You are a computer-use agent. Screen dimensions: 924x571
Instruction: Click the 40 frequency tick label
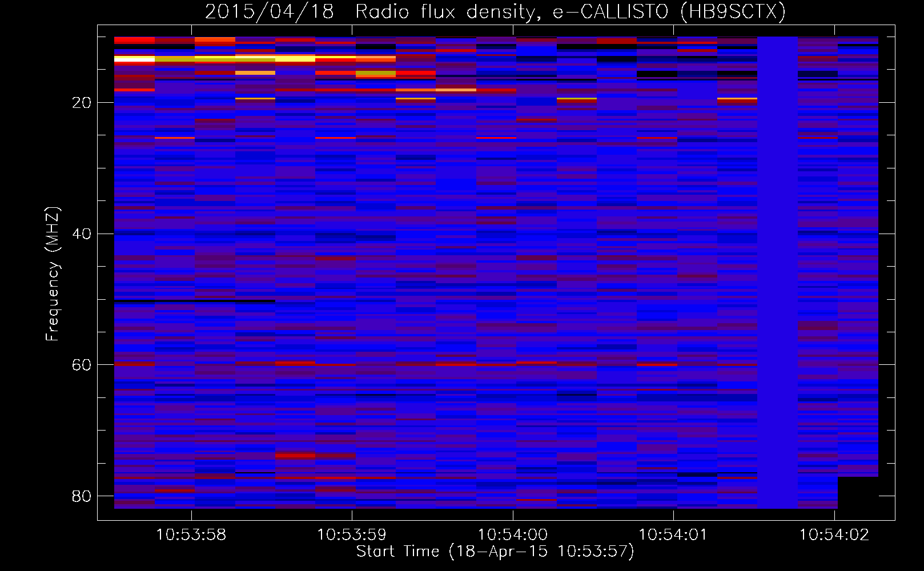(82, 234)
